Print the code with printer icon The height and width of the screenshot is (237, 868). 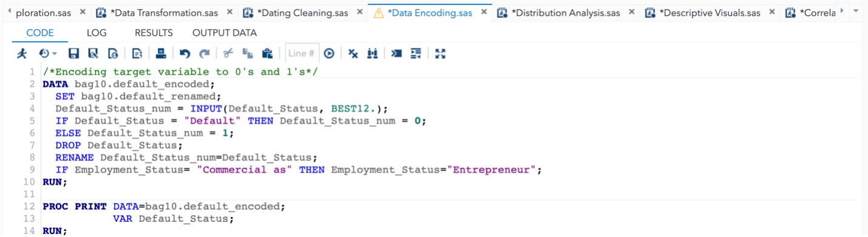161,54
